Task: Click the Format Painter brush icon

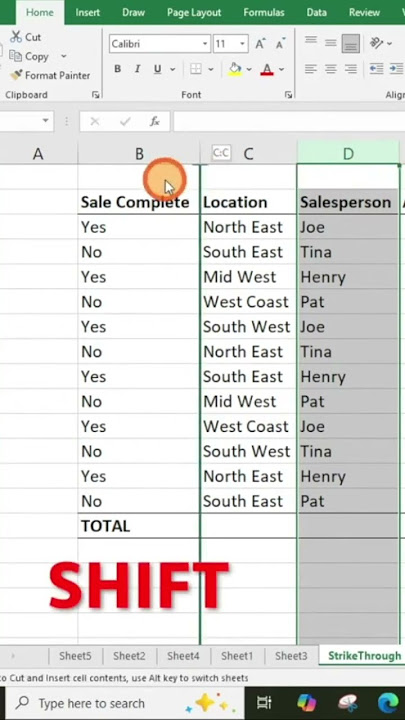Action: point(16,75)
